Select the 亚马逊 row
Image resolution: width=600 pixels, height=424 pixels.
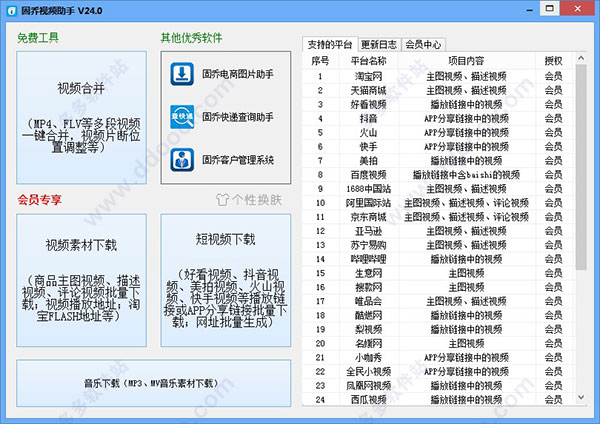click(x=439, y=231)
